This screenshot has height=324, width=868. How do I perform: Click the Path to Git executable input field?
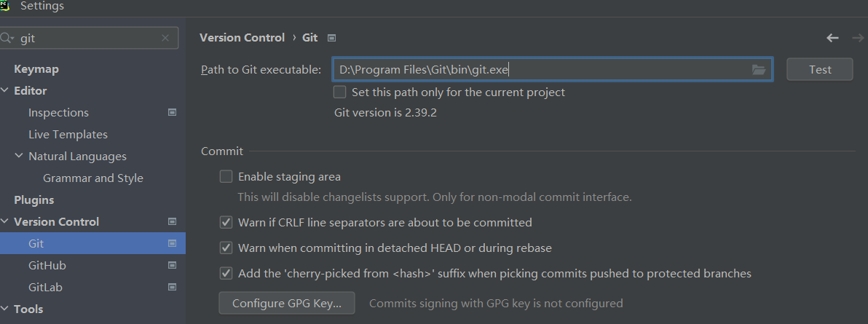tap(539, 70)
